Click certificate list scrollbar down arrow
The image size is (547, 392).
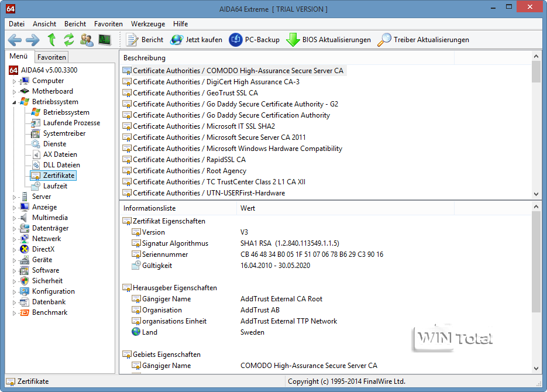(536, 194)
